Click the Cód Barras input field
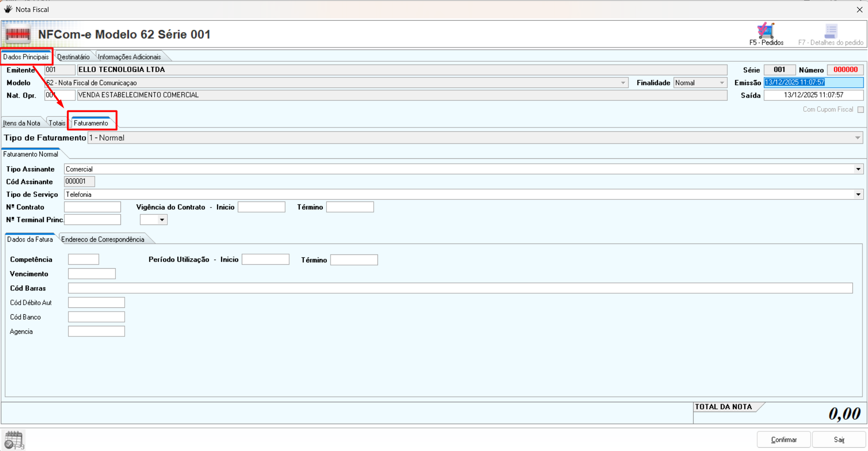The image size is (868, 451). click(460, 288)
